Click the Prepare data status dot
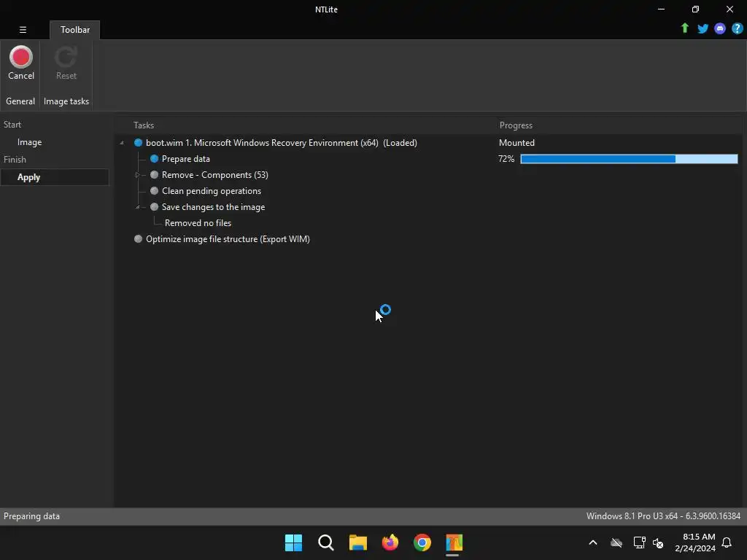This screenshot has width=747, height=560. click(x=155, y=158)
